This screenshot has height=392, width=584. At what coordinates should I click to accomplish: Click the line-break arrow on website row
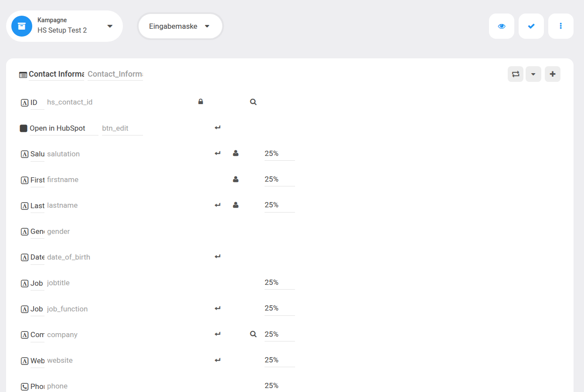(217, 360)
